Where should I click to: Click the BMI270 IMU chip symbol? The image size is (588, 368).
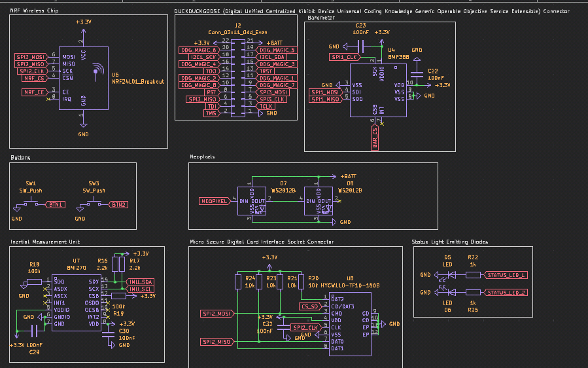click(x=76, y=303)
